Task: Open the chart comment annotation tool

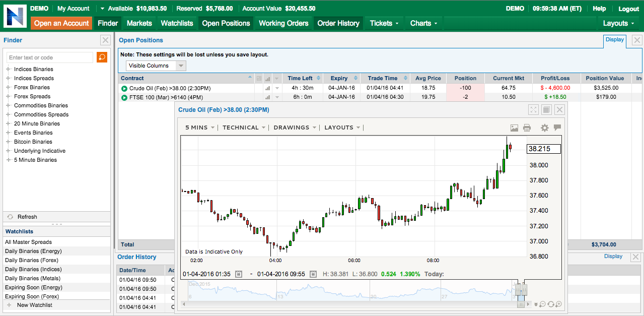Action: click(557, 128)
